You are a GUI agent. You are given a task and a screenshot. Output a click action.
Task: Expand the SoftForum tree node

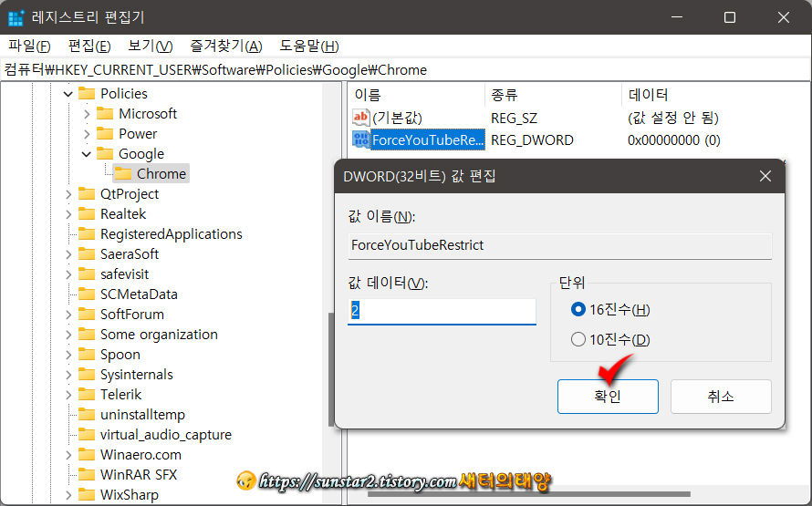[68, 315]
